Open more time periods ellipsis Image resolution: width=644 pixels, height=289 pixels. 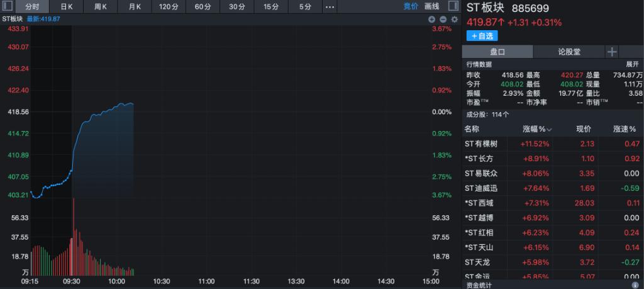(x=330, y=6)
